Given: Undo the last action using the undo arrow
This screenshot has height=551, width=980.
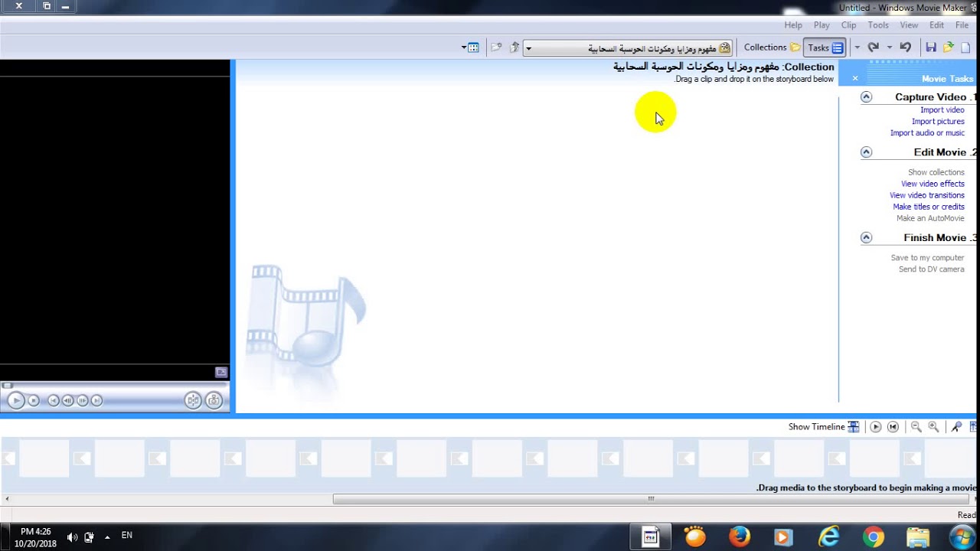Looking at the screenshot, I should [x=906, y=47].
